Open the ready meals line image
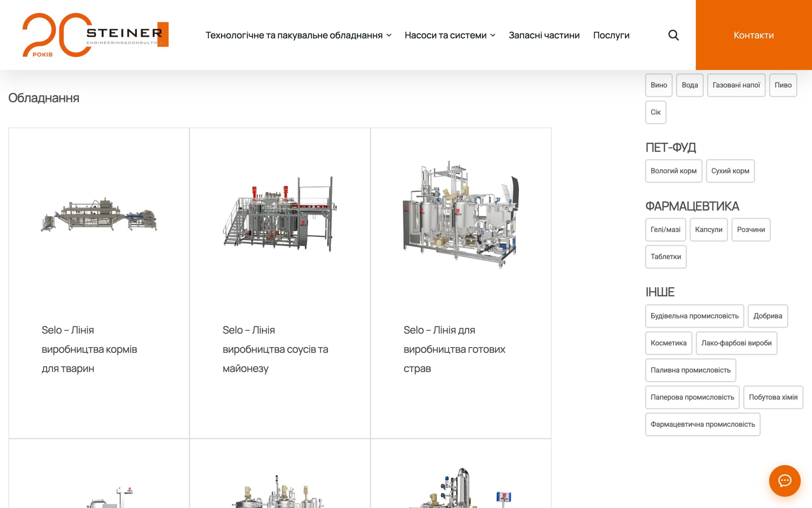Viewport: 812px width, 508px height. 460,214
